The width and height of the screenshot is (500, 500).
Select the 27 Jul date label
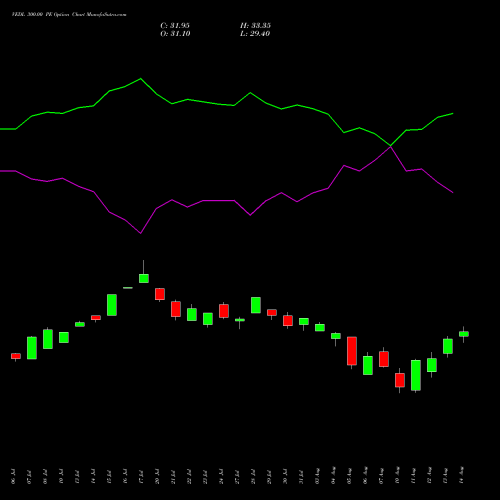[x=237, y=476]
